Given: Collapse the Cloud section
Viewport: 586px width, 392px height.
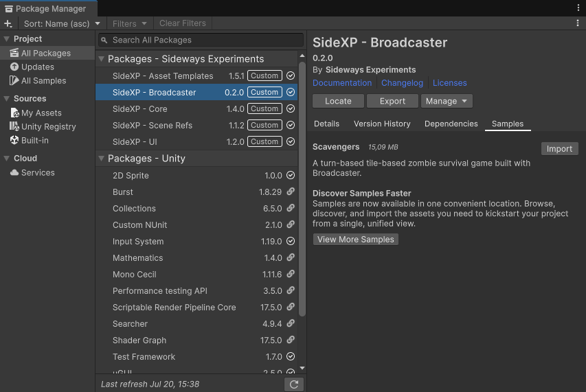Looking at the screenshot, I should tap(6, 159).
